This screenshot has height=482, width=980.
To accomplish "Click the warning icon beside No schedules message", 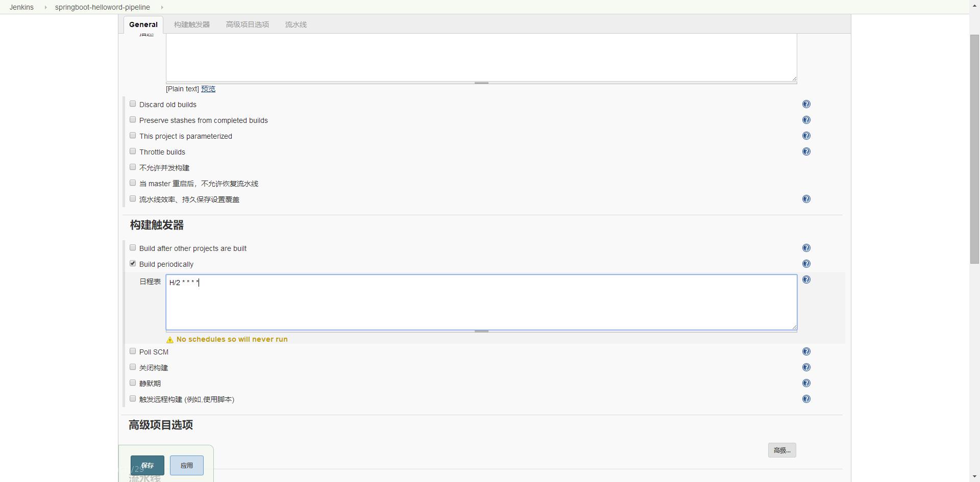I will [170, 340].
